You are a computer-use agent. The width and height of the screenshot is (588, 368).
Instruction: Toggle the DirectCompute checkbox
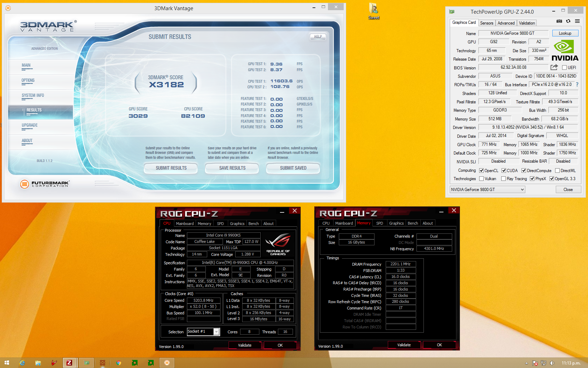[x=524, y=171]
